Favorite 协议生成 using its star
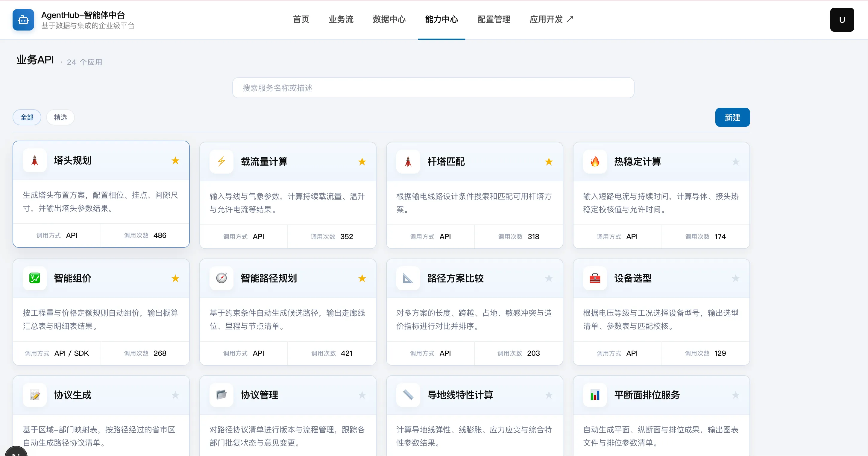This screenshot has width=868, height=456. tap(175, 395)
